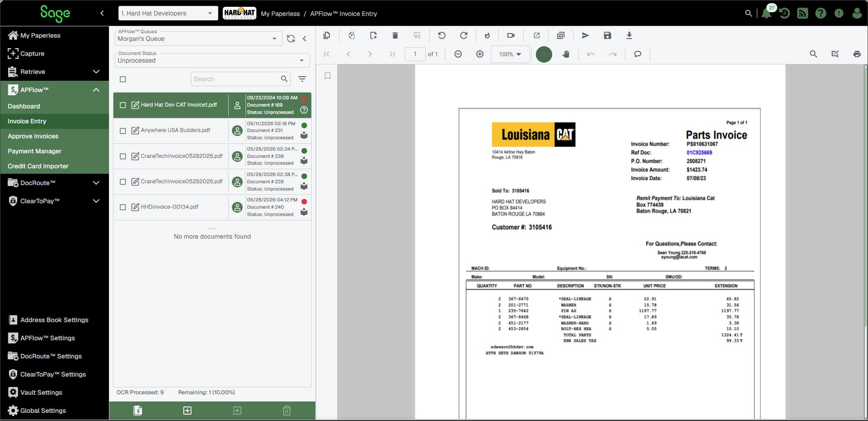Viewport: 868px width, 421px height.
Task: Zoom out with minus circle icon
Action: coord(458,54)
